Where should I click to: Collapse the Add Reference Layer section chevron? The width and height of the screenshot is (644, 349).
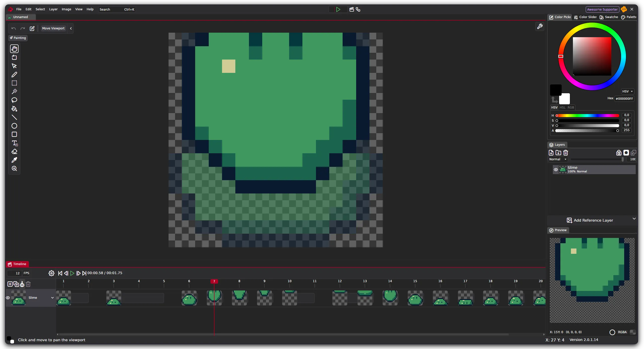634,219
